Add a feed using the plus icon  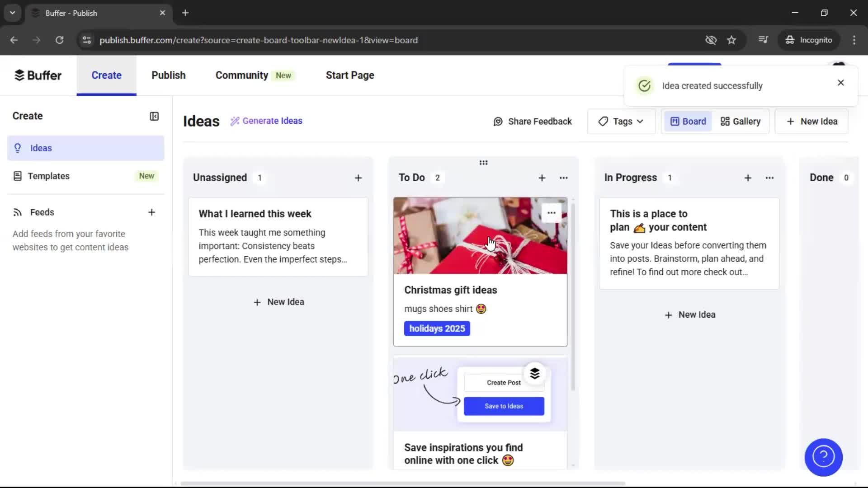point(152,212)
